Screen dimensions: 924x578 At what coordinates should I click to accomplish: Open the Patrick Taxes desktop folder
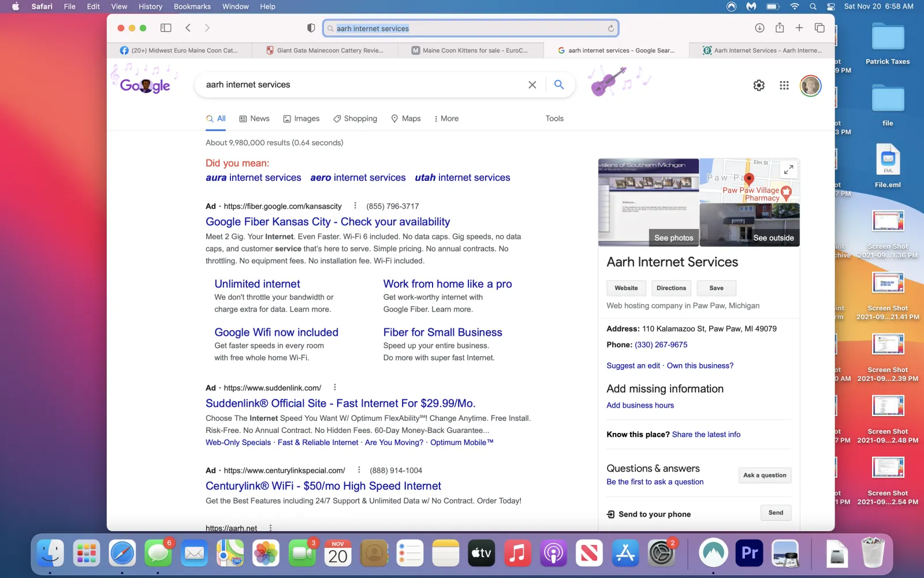click(888, 43)
